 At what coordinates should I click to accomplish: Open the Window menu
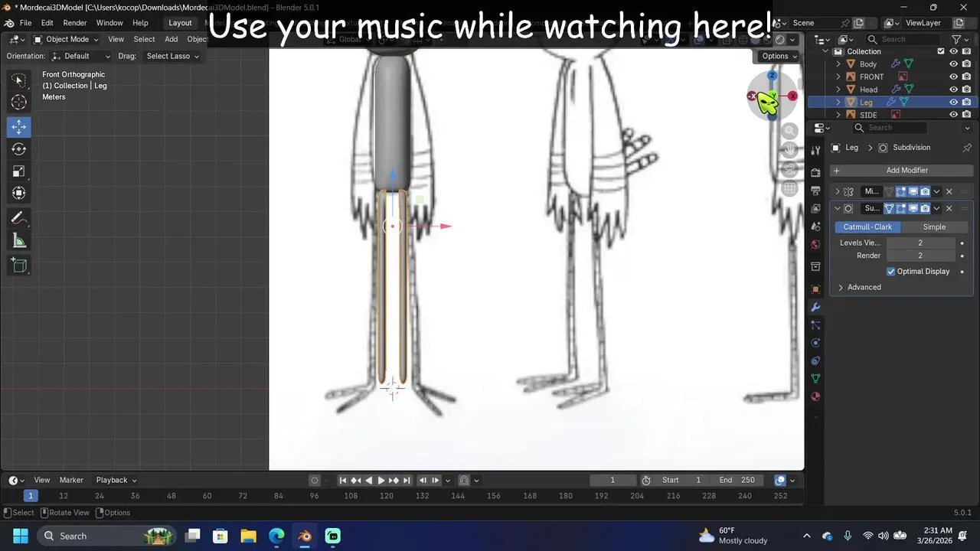[x=109, y=23]
